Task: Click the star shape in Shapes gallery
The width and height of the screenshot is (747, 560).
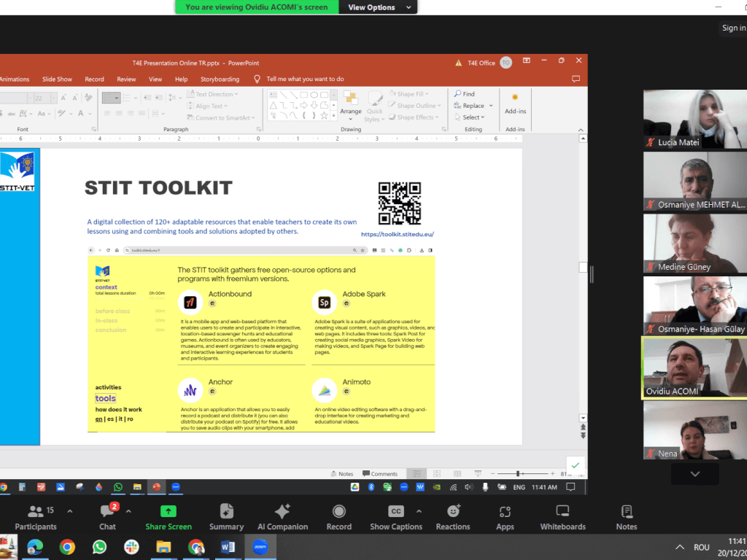Action: [x=325, y=116]
